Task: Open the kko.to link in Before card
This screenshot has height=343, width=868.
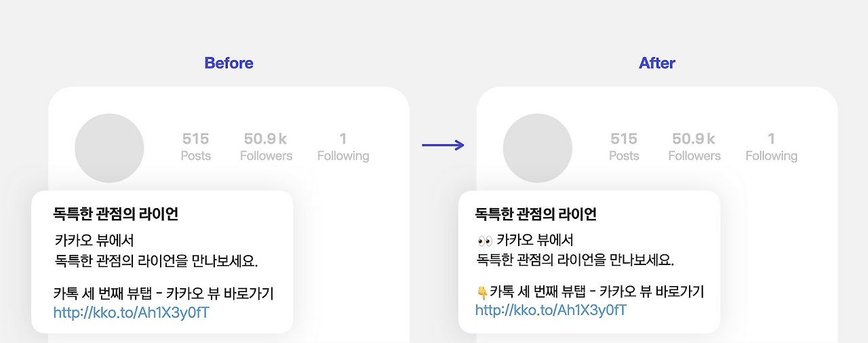Action: tap(132, 312)
